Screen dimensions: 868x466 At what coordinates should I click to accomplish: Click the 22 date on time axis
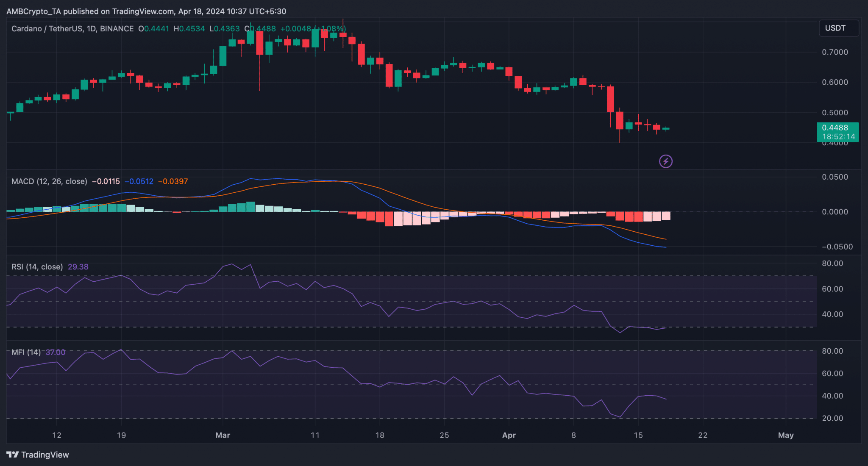click(703, 435)
